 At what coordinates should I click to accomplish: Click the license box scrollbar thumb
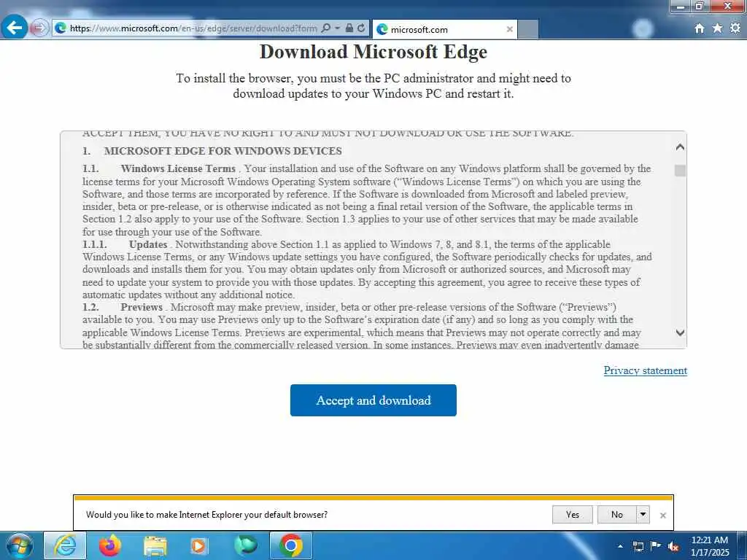coord(681,171)
